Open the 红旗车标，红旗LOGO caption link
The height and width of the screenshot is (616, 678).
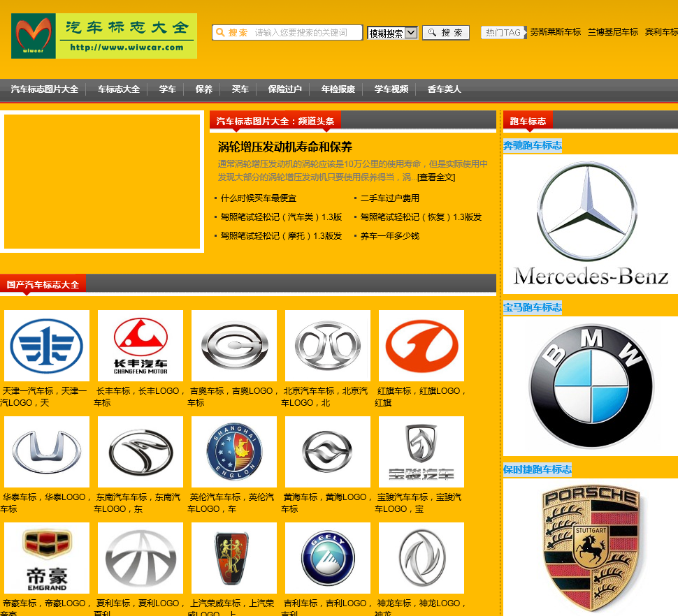pos(420,397)
